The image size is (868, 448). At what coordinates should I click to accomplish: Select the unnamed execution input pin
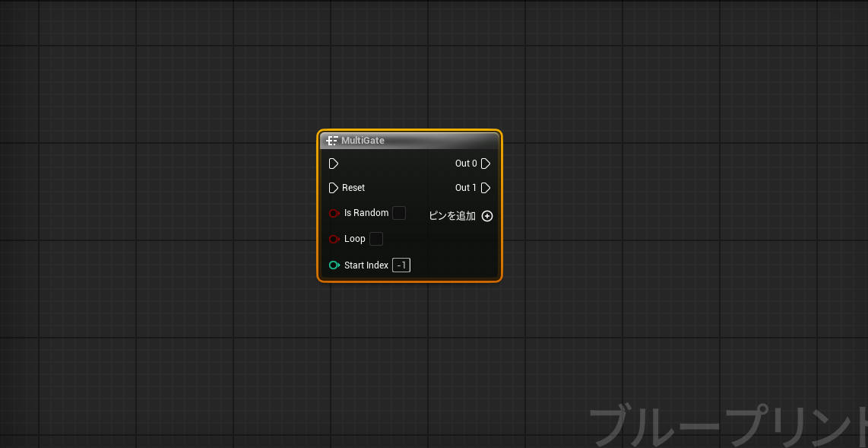334,163
